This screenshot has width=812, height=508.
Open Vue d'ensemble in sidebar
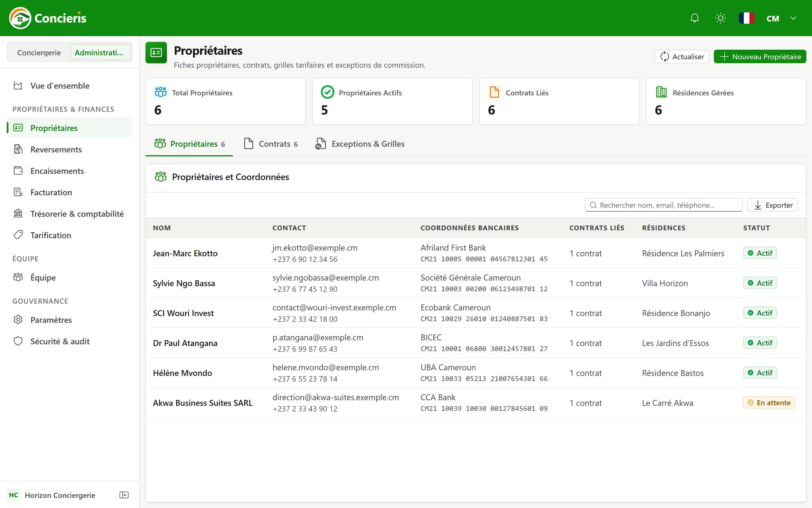[69, 86]
